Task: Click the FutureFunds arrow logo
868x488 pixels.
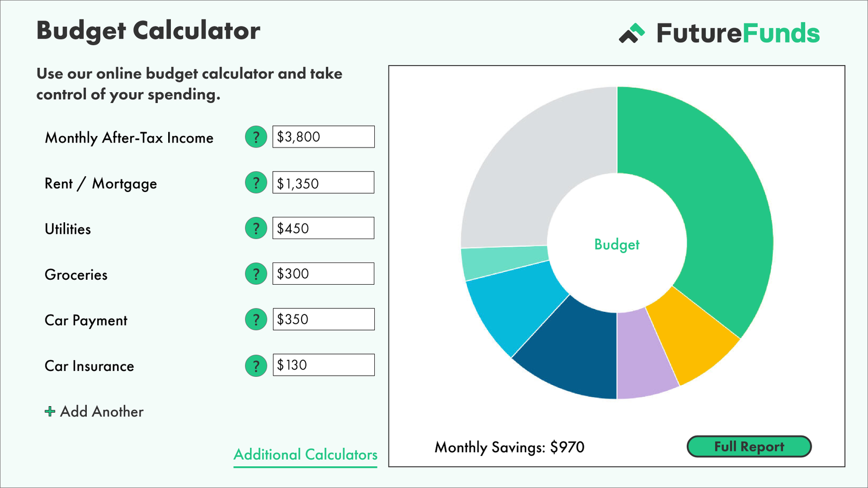Action: pos(632,33)
